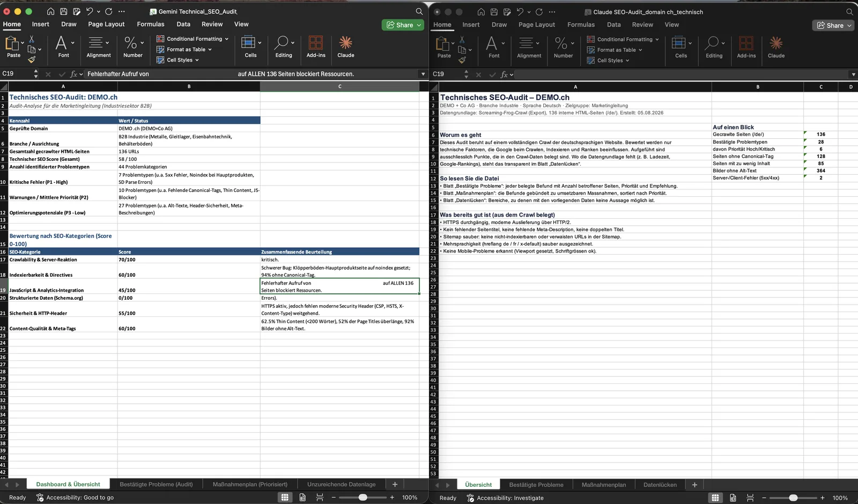The height and width of the screenshot is (504, 858).
Task: Switch to Bestätigte Probleme (Audit) sheet tab
Action: click(156, 484)
